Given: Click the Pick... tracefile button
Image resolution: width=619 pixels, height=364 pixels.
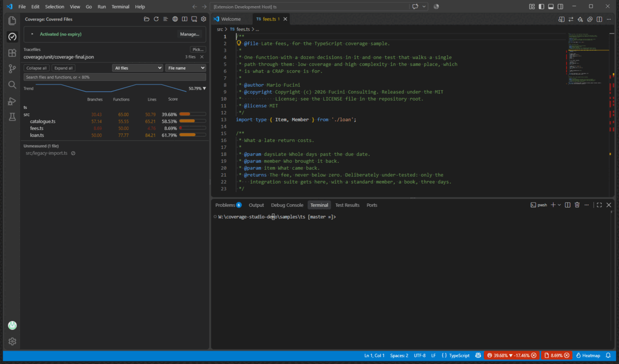Looking at the screenshot, I should click(x=198, y=49).
